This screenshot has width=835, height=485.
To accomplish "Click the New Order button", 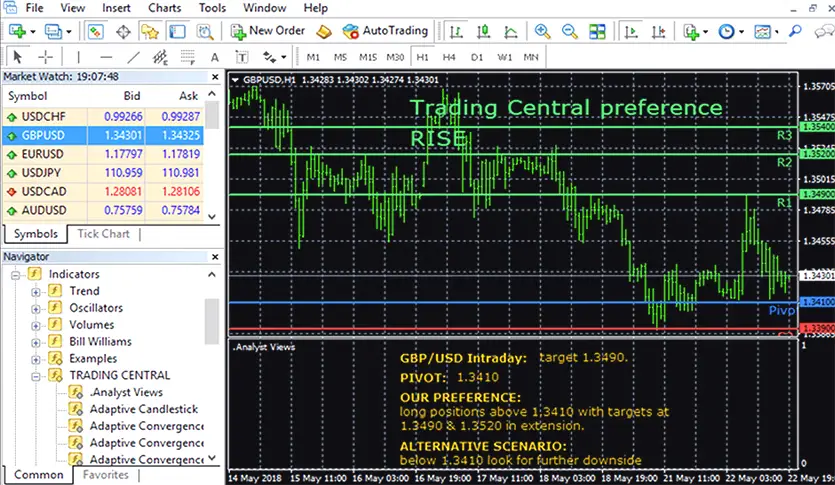I will [268, 31].
